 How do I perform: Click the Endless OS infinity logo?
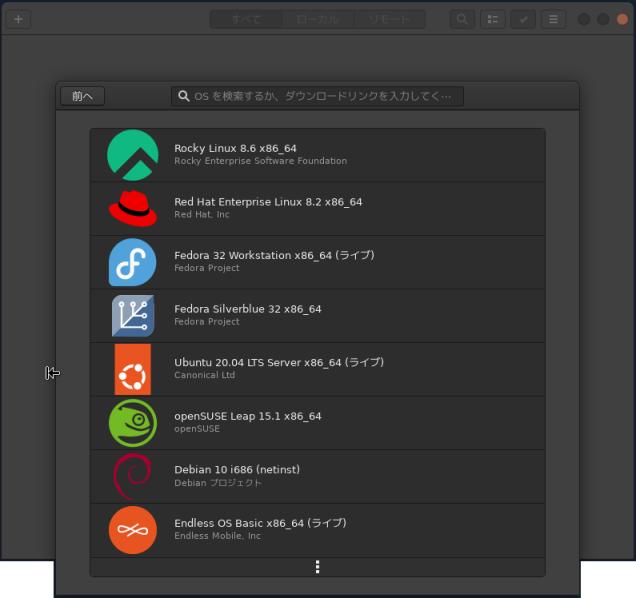click(133, 530)
